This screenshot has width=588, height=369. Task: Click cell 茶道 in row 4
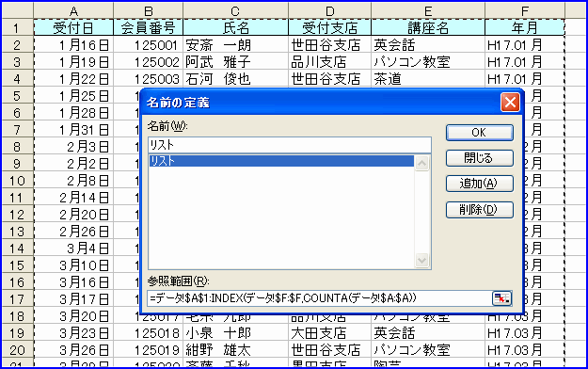click(x=428, y=79)
